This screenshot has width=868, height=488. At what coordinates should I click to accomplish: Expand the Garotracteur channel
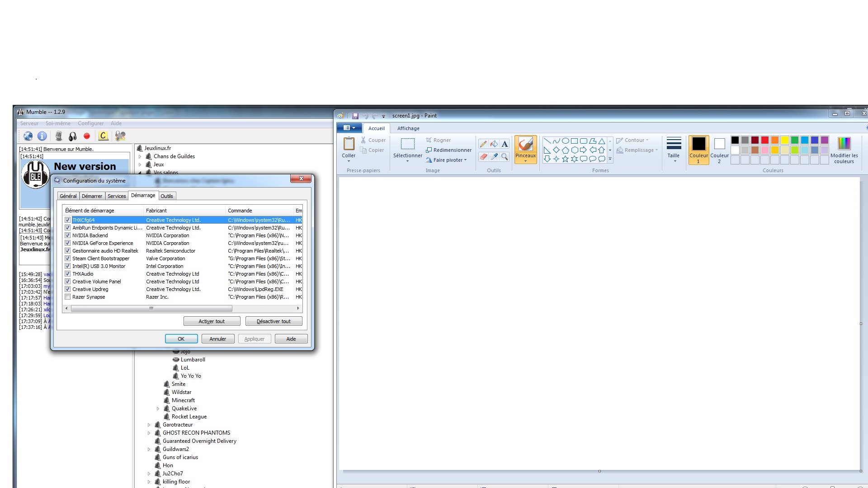point(149,425)
